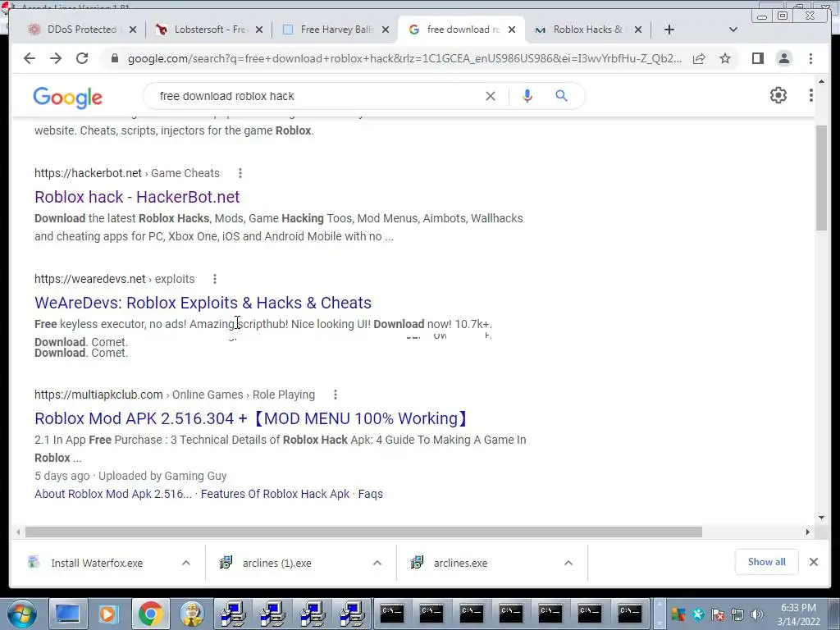Go forward to the next page
Image resolution: width=840 pixels, height=630 pixels.
(x=56, y=58)
